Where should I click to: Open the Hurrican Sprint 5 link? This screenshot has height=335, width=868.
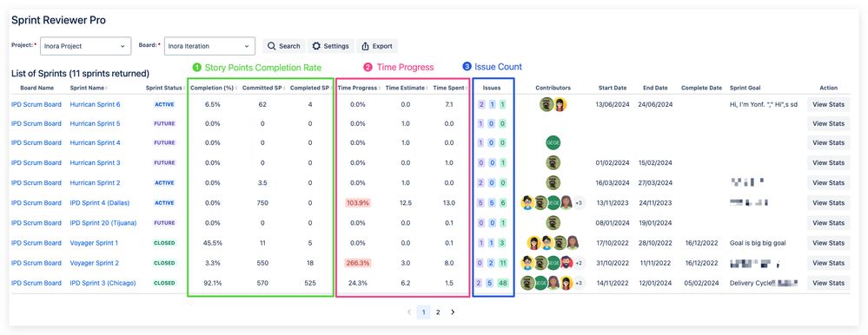(95, 124)
